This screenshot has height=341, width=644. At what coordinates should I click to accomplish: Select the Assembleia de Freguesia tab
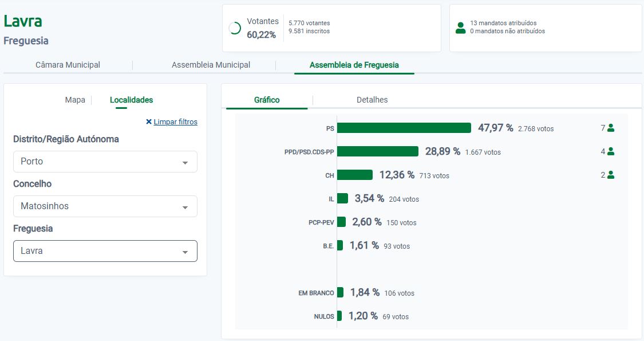pyautogui.click(x=354, y=65)
